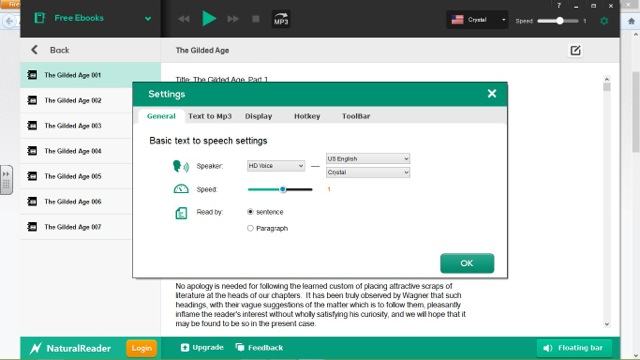This screenshot has width=640, height=360.
Task: Click the orange Login button
Action: (x=141, y=348)
